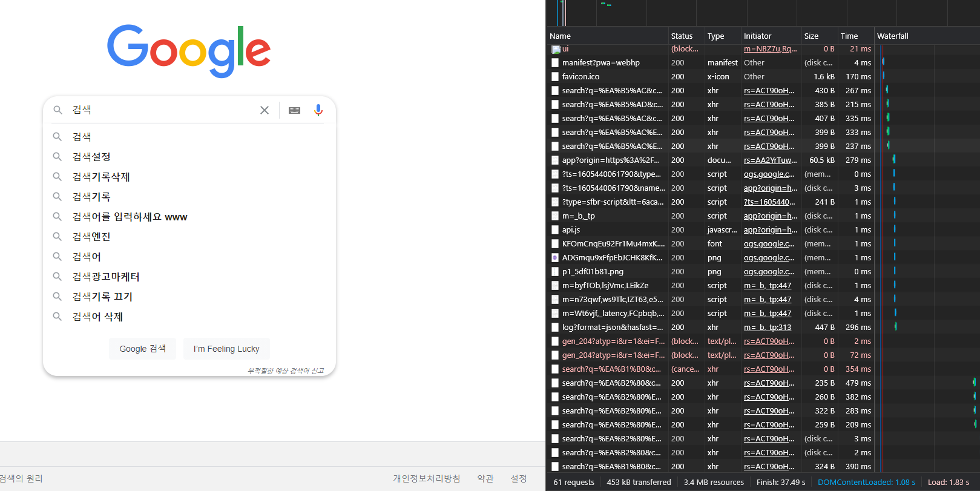Start voice search with microphone icon
Viewport: 980px width, 491px height.
coord(318,110)
